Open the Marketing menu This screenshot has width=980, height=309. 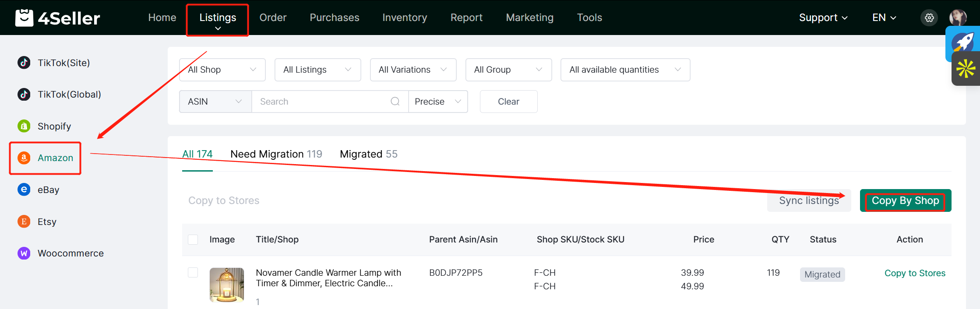(x=530, y=18)
